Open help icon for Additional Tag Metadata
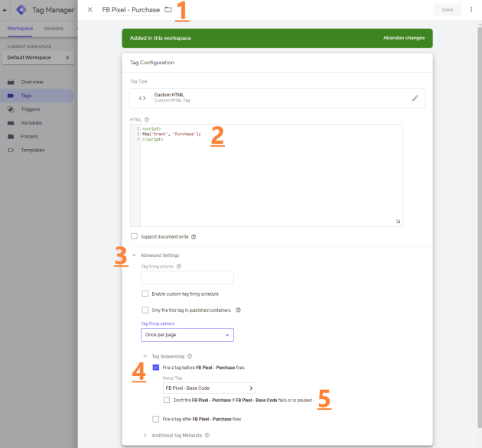The image size is (482, 448). click(207, 435)
